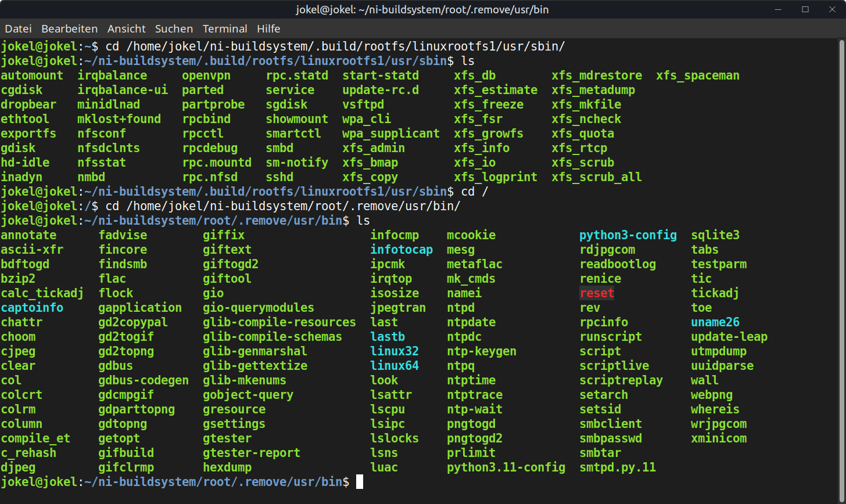Click the glib-compile-resources file name
The height and width of the screenshot is (504, 846).
[x=279, y=322]
